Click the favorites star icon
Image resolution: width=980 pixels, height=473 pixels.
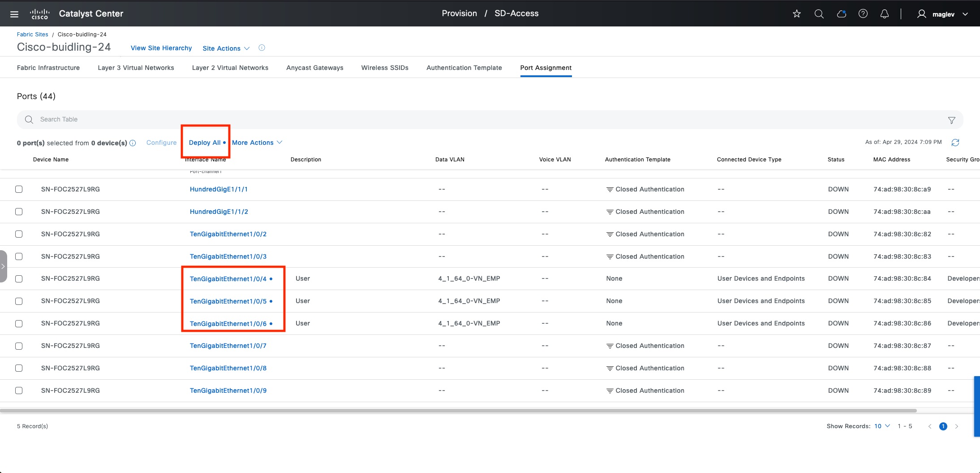[796, 14]
